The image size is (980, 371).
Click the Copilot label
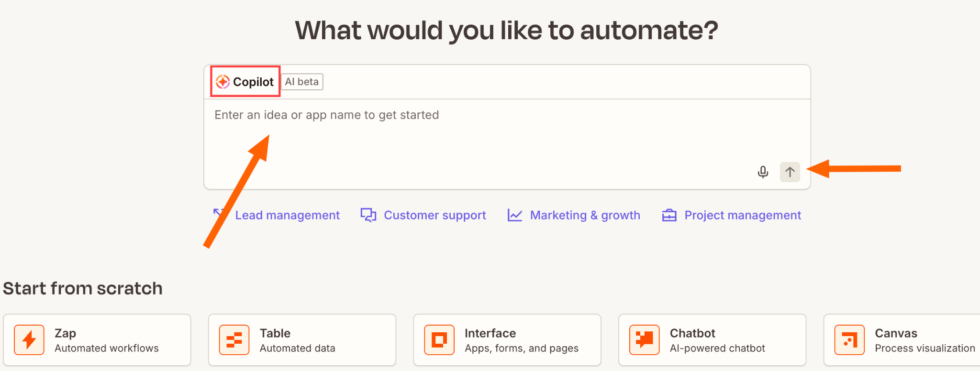point(253,82)
